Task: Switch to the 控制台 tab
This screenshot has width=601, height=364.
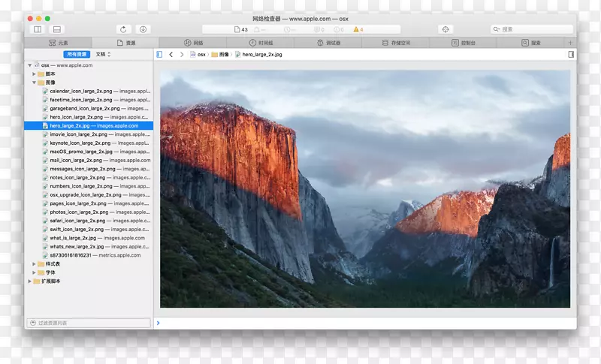Action: tap(464, 43)
